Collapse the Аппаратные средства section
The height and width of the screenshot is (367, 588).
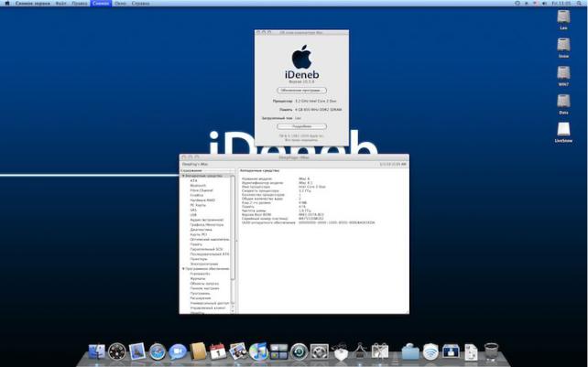[x=183, y=176]
